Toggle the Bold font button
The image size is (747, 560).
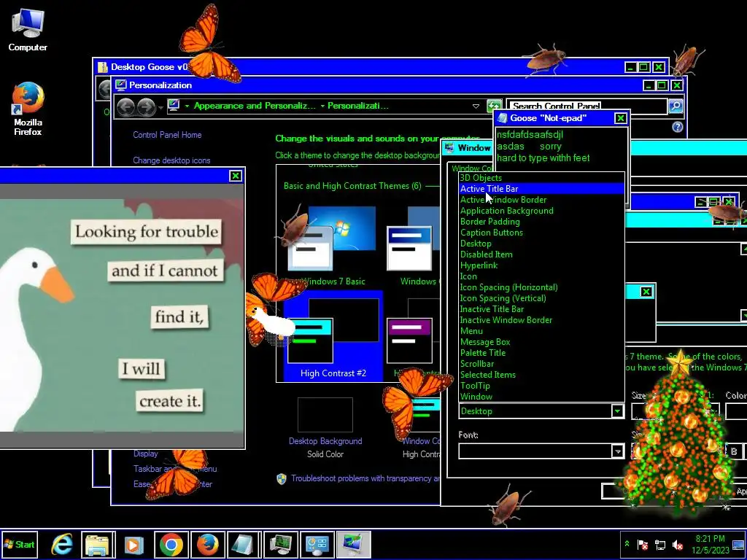pyautogui.click(x=734, y=451)
